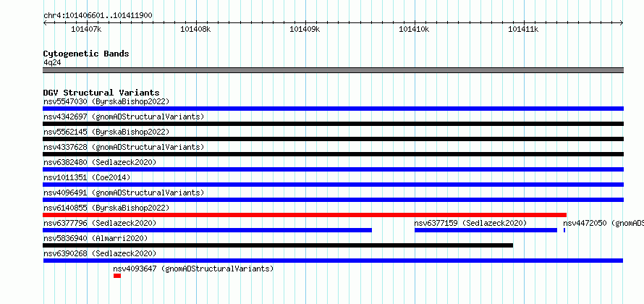Click the 101409k ruler position

click(305, 29)
